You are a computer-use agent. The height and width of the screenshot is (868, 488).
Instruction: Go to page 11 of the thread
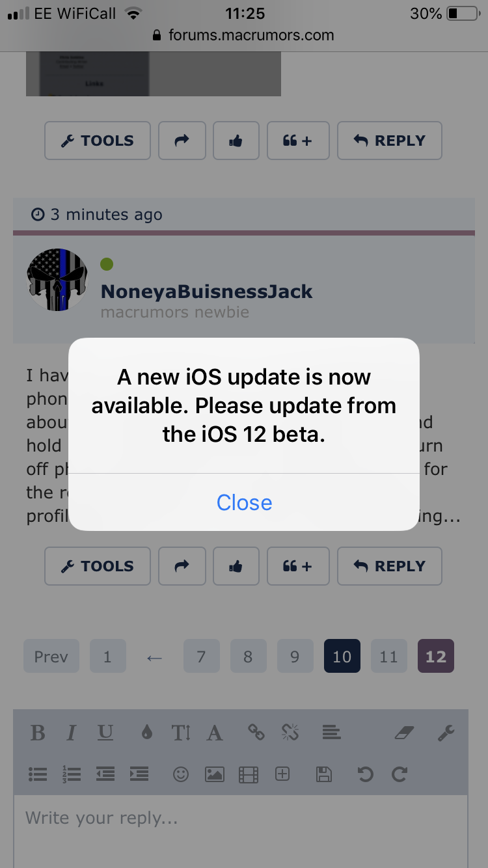click(388, 656)
